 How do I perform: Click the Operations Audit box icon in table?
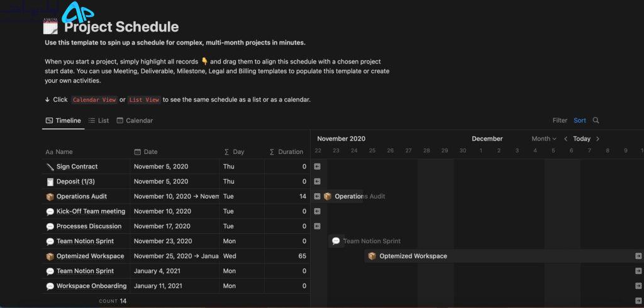(50, 197)
